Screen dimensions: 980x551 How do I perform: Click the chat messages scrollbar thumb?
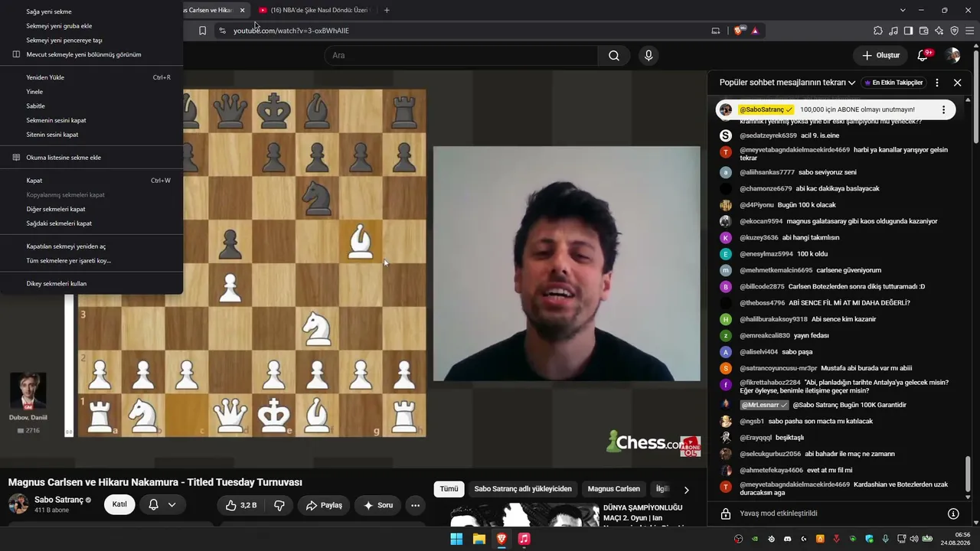(x=969, y=475)
